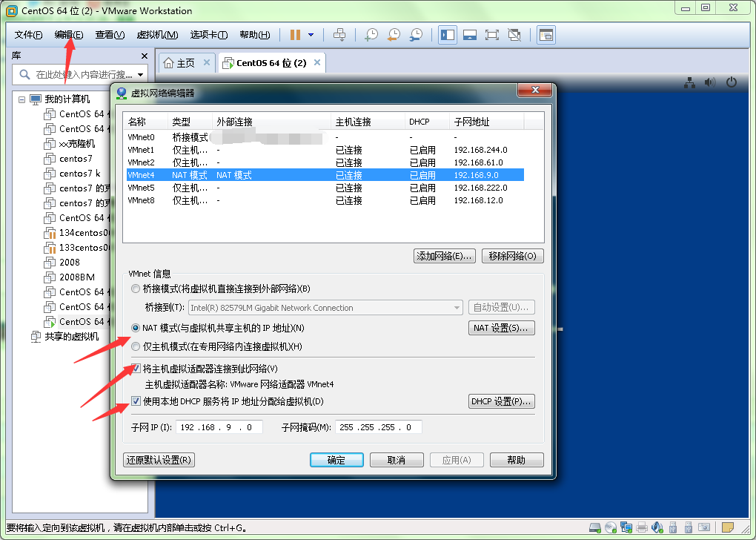Close the library panel with its X
This screenshot has width=756, height=540.
coord(145,56)
